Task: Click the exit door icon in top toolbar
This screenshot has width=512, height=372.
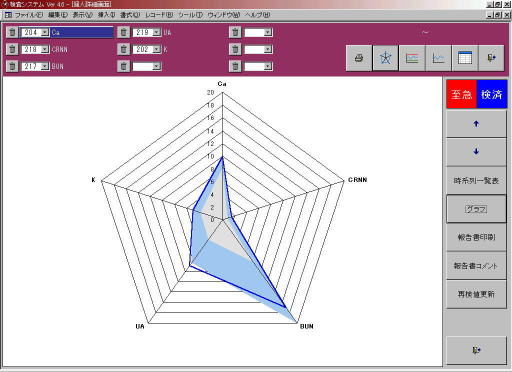Action: click(x=491, y=58)
